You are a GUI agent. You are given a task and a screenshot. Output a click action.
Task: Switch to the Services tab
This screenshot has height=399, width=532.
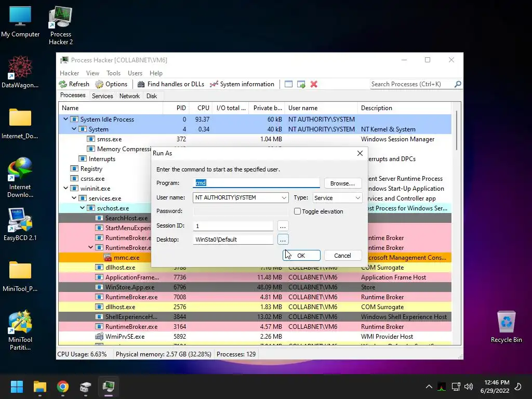coord(102,96)
